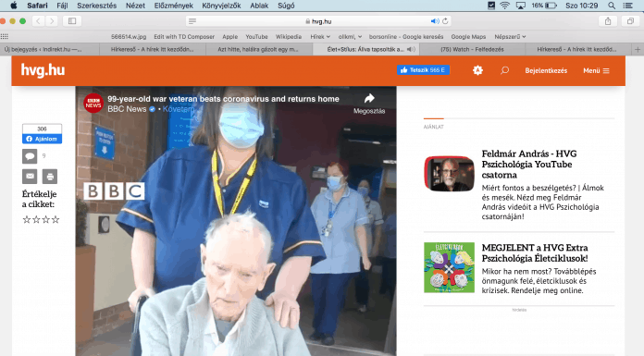Expand the Hírek bookmarks folder
Screen dimensions: 644x356
pos(320,37)
